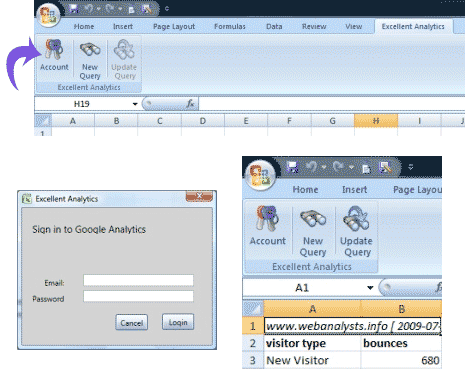Open the Home tab in top window
Image resolution: width=465 pixels, height=369 pixels.
tap(84, 27)
